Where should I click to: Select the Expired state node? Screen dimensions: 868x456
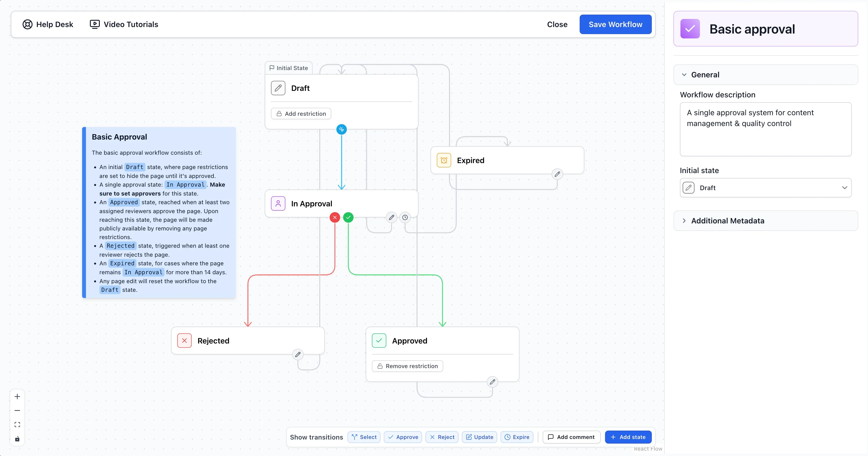(x=507, y=160)
